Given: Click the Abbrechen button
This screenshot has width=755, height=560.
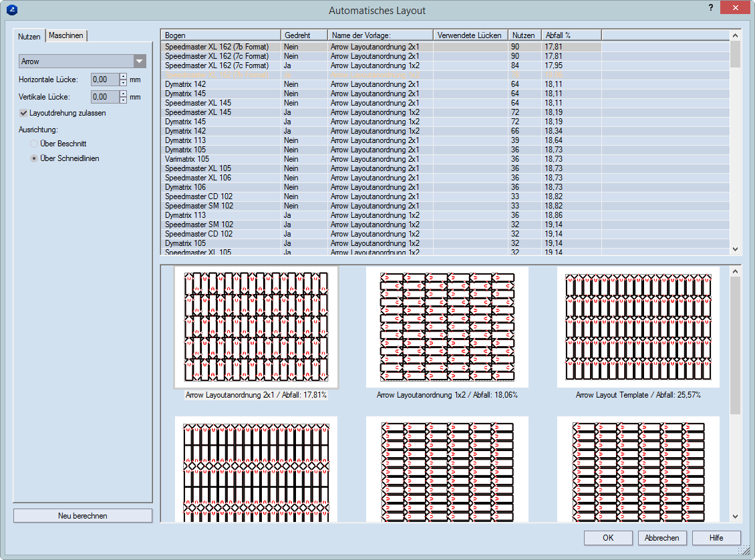Looking at the screenshot, I should point(662,538).
